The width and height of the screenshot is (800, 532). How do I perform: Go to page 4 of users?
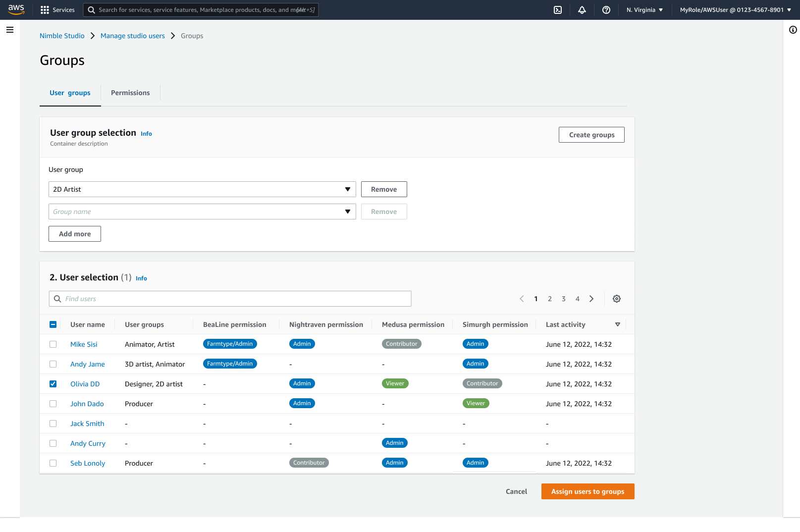point(578,299)
